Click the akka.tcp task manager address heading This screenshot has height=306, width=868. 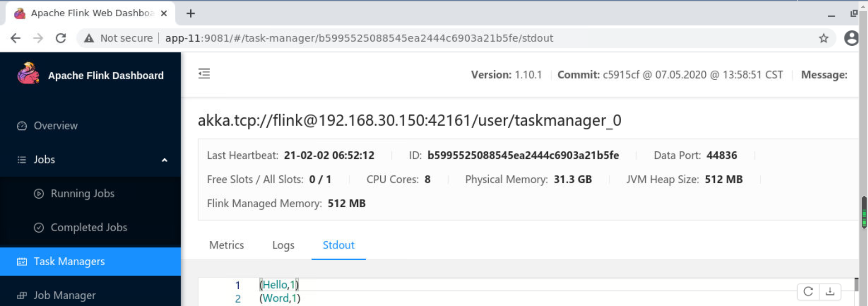tap(410, 120)
